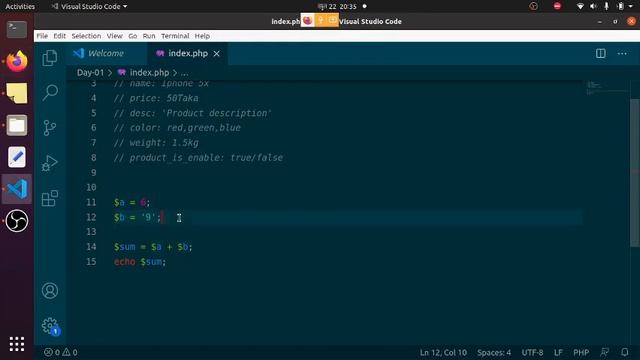The image size is (640, 360).
Task: Open the Edit menu
Action: (60, 36)
